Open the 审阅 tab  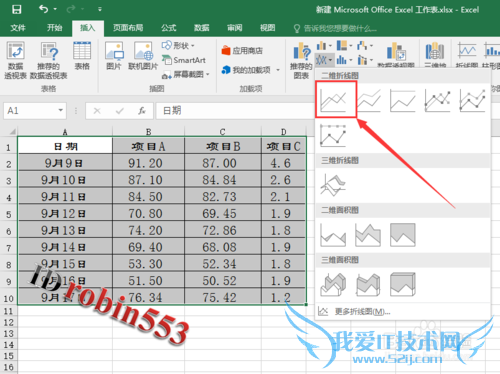(x=235, y=28)
